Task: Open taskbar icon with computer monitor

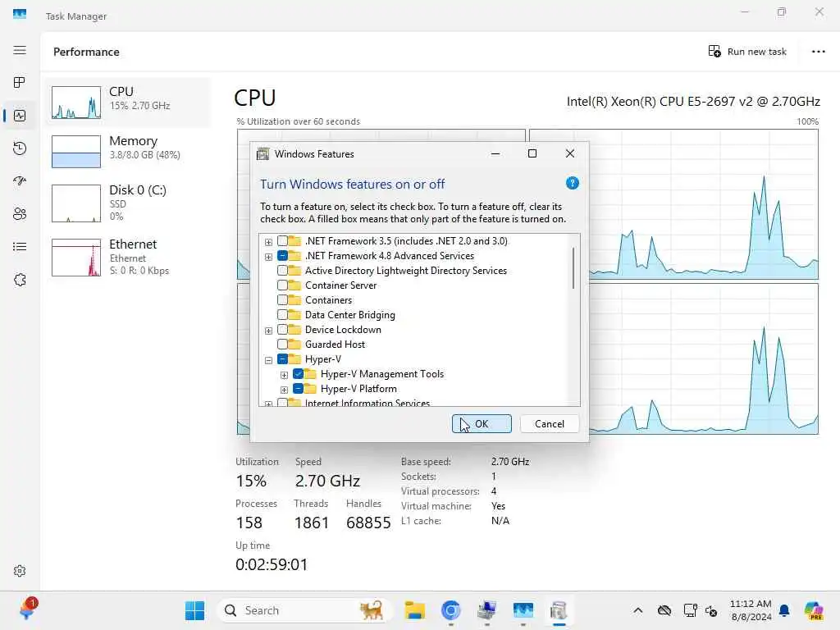Action: (x=487, y=610)
